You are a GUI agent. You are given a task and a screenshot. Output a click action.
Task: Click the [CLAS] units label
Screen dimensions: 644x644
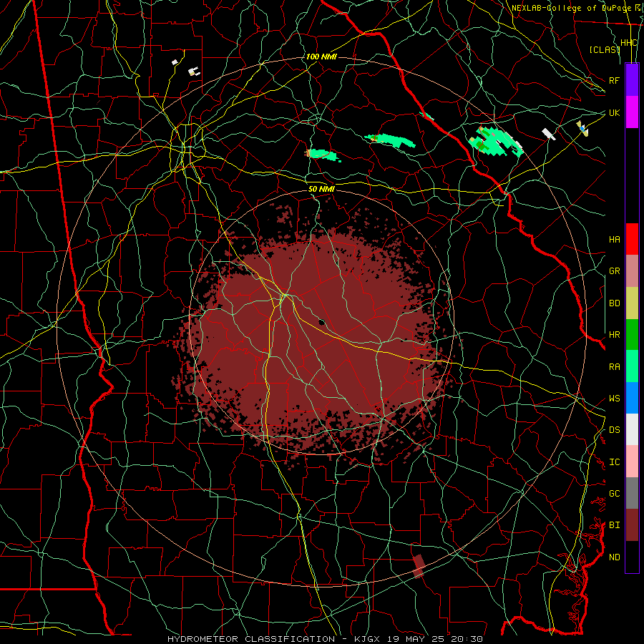605,49
